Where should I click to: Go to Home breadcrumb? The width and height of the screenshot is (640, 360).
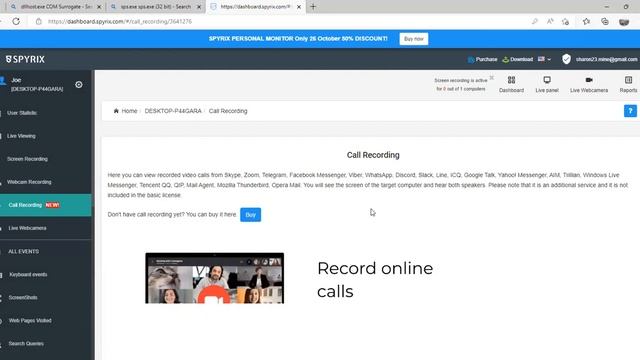click(x=125, y=111)
